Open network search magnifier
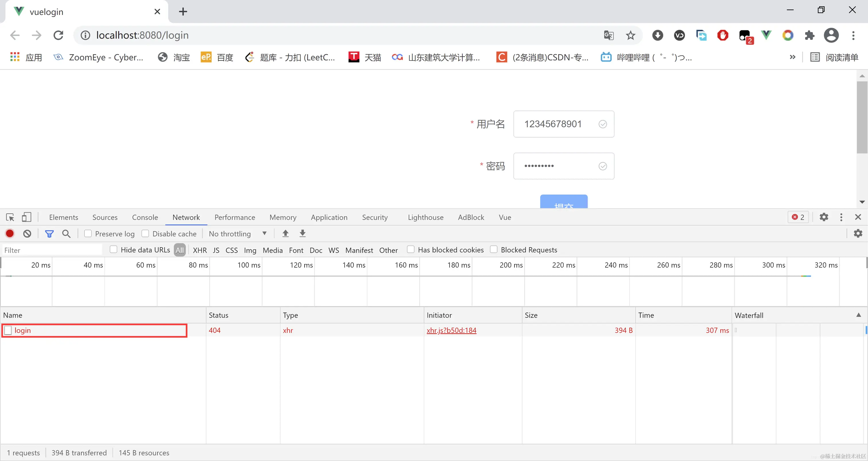Viewport: 868px width, 461px height. click(66, 233)
